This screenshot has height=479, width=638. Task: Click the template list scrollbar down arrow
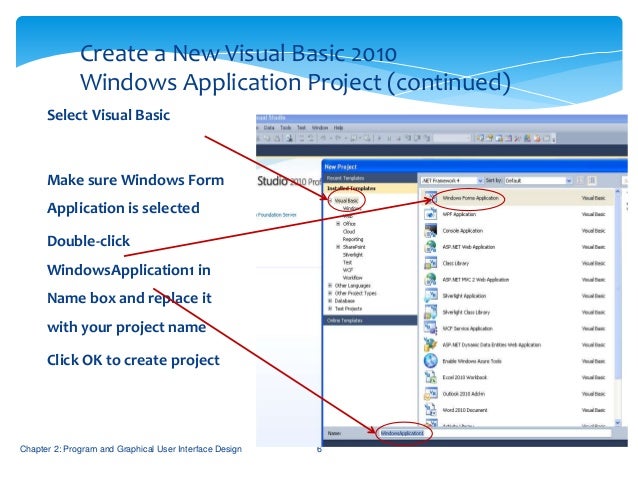pyautogui.click(x=617, y=423)
